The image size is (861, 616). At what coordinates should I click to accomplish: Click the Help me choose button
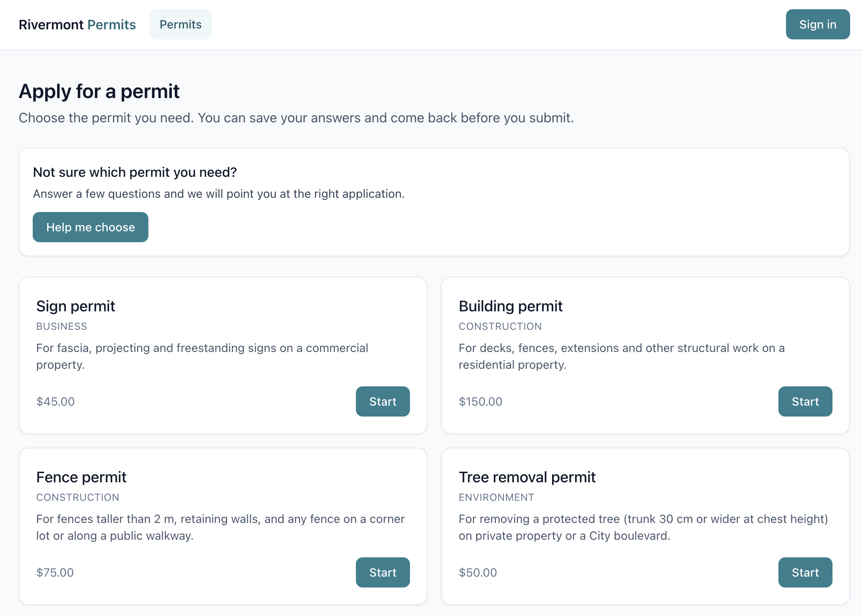(91, 227)
